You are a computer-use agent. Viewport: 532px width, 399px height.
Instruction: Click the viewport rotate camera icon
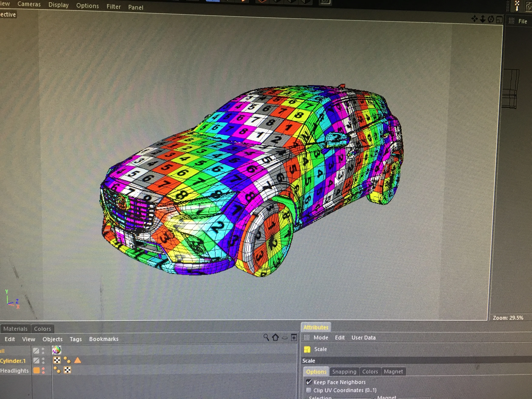tap(491, 19)
